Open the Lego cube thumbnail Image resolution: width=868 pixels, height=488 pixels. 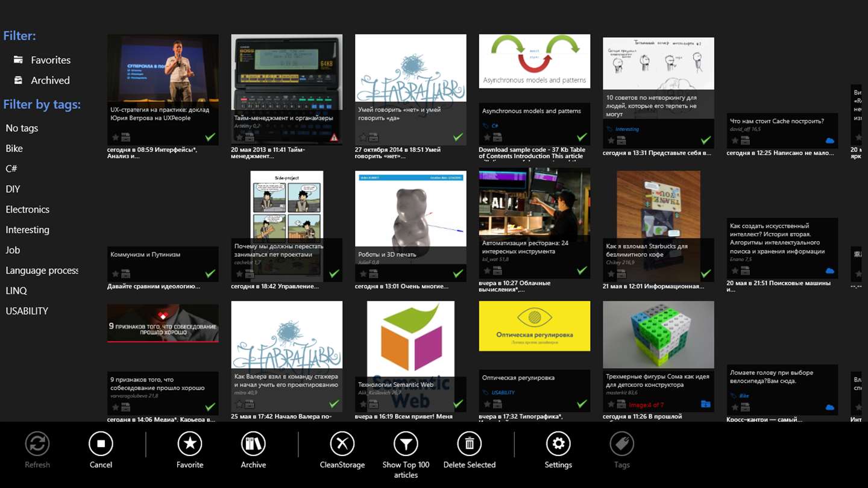[658, 334]
